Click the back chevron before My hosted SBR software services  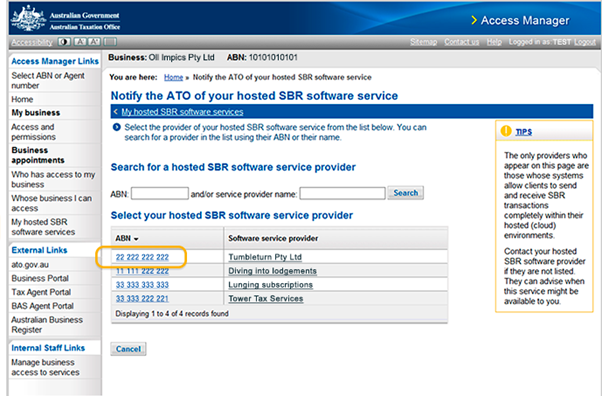point(116,112)
